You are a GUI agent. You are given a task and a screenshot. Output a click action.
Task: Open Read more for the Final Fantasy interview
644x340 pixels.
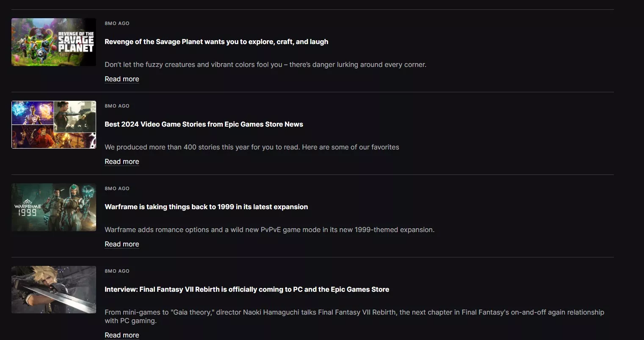122,335
